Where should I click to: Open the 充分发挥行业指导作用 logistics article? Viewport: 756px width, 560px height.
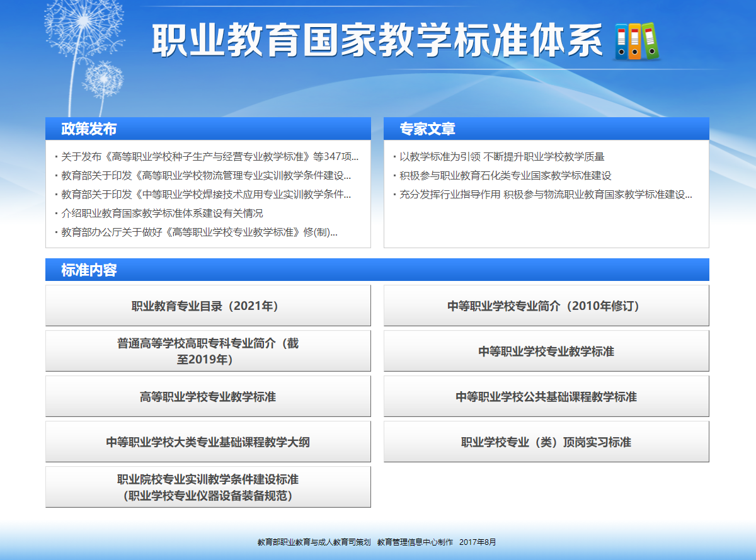pyautogui.click(x=546, y=195)
